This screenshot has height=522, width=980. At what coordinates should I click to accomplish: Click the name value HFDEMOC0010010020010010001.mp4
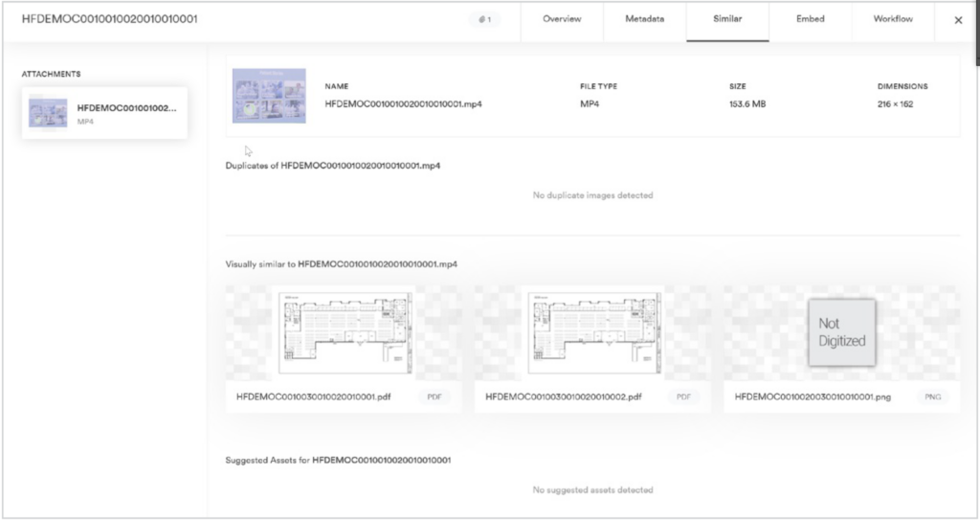coord(403,103)
